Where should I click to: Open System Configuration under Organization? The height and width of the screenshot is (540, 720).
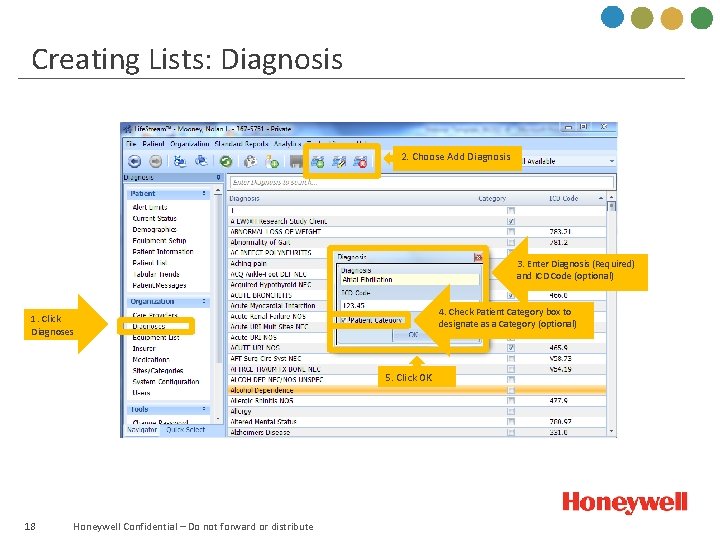[x=166, y=382]
